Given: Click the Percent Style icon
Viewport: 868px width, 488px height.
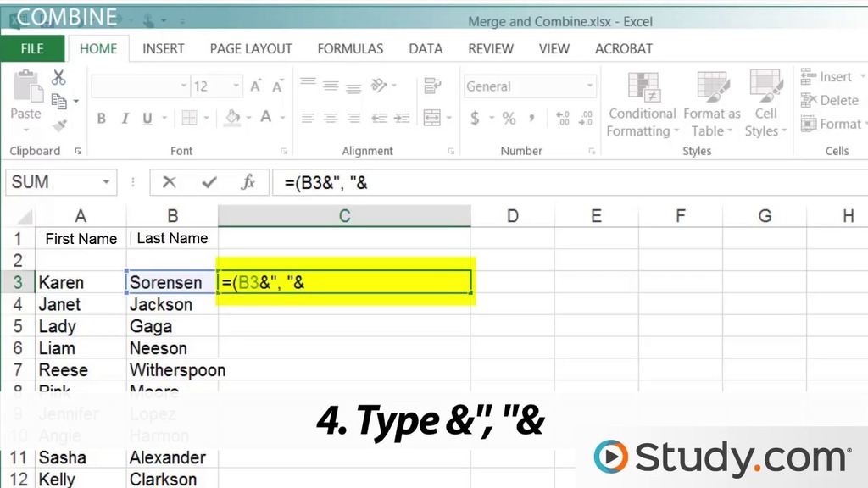Looking at the screenshot, I should 509,119.
